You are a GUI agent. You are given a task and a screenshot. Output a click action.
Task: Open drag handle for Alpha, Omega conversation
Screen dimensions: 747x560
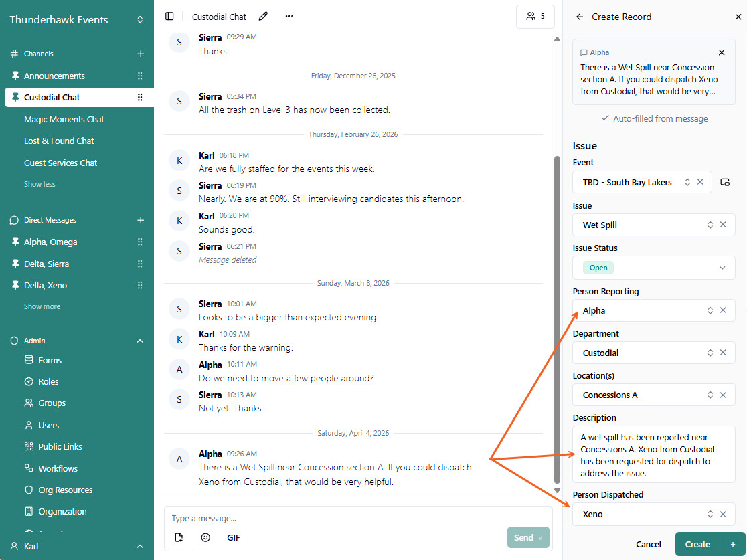[x=140, y=242]
